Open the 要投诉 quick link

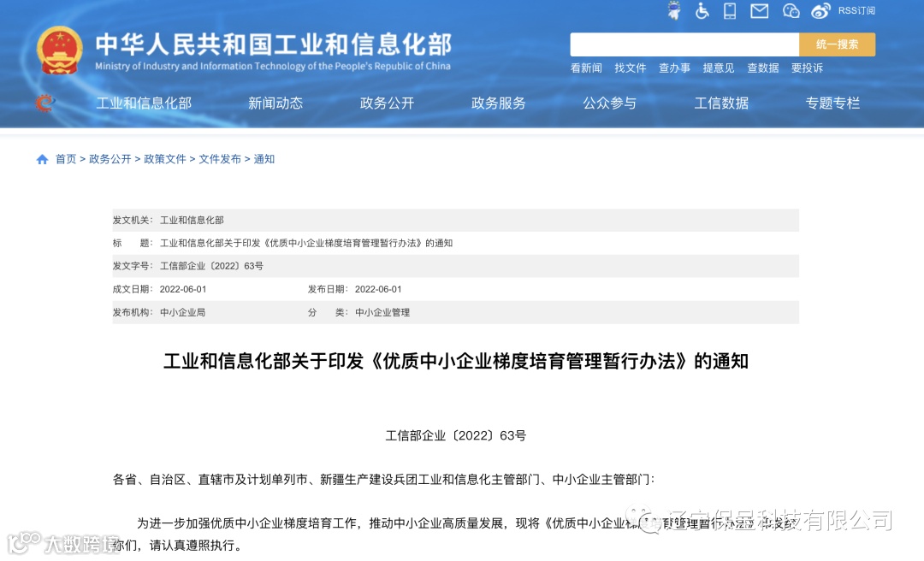(x=807, y=68)
